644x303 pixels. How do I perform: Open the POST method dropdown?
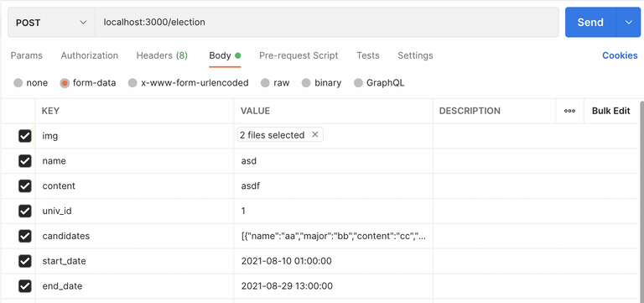(51, 23)
